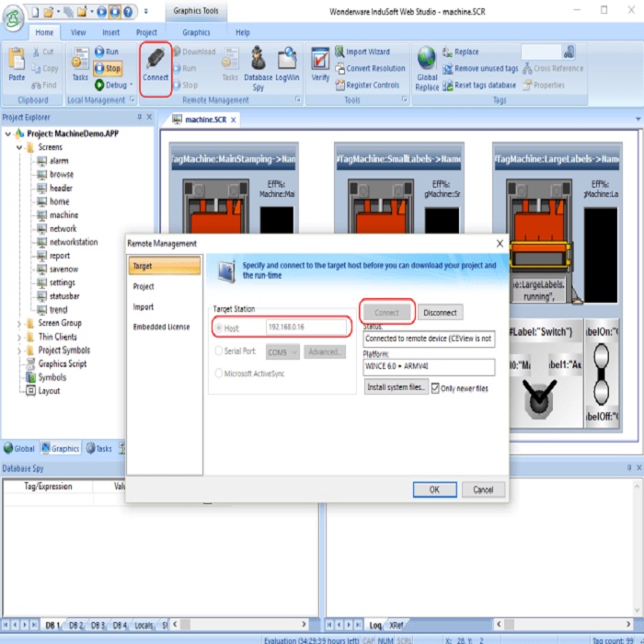Click the Cut scissors icon
Screen dimensions: 644x644
click(x=37, y=52)
